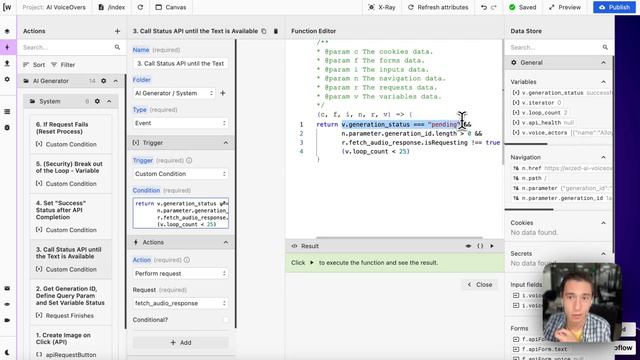Add a new folder with plus icon
Image resolution: width=640 pixels, height=360 pixels.
click(223, 93)
